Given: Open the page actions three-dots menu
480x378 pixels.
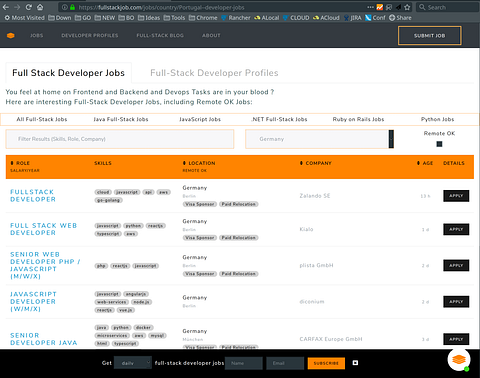Looking at the screenshot, I should pos(370,7).
